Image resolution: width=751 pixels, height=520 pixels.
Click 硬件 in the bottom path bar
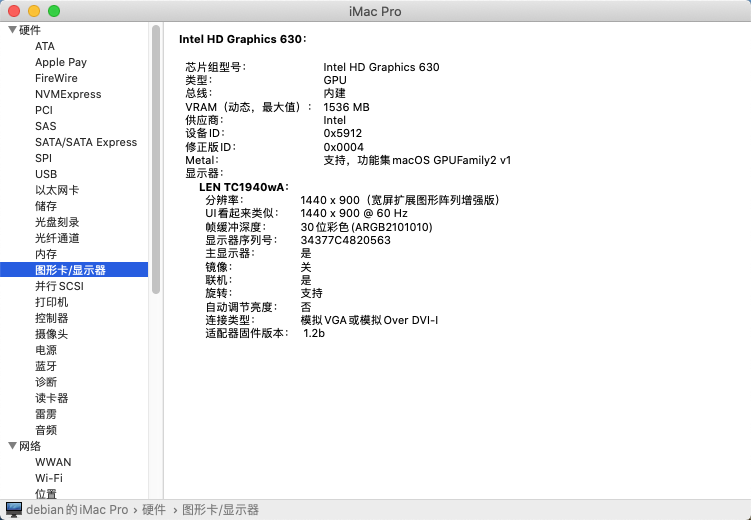[x=154, y=509]
